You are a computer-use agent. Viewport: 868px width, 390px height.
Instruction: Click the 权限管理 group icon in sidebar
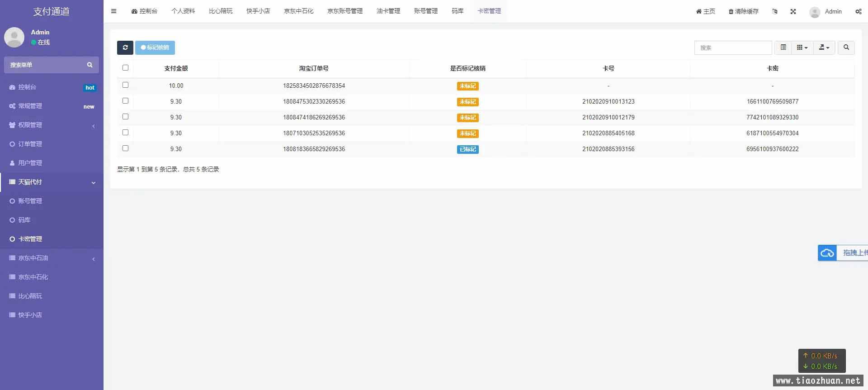click(12, 125)
